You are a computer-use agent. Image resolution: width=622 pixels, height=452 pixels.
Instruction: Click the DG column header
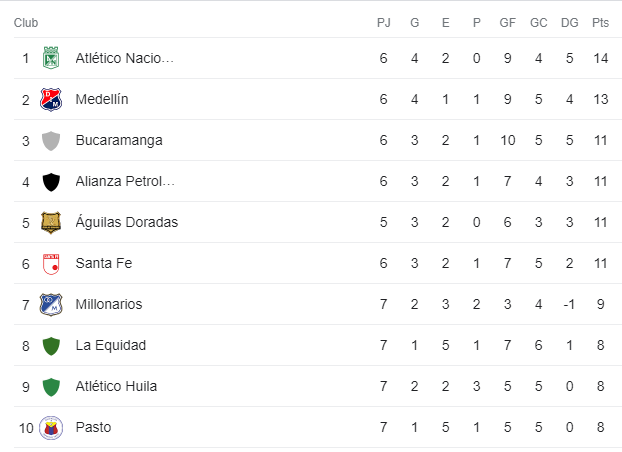[570, 23]
